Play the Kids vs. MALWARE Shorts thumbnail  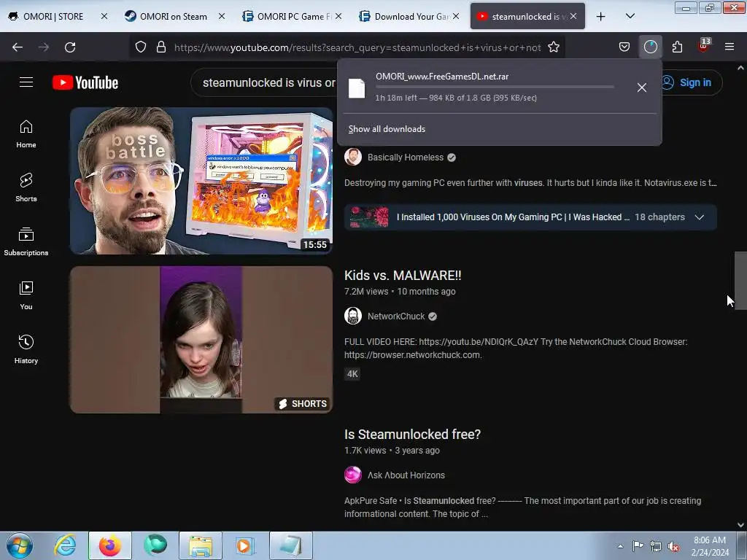(201, 340)
